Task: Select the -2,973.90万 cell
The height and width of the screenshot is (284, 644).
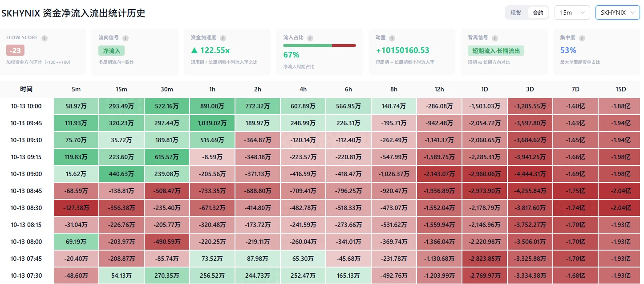Action: pos(485,191)
